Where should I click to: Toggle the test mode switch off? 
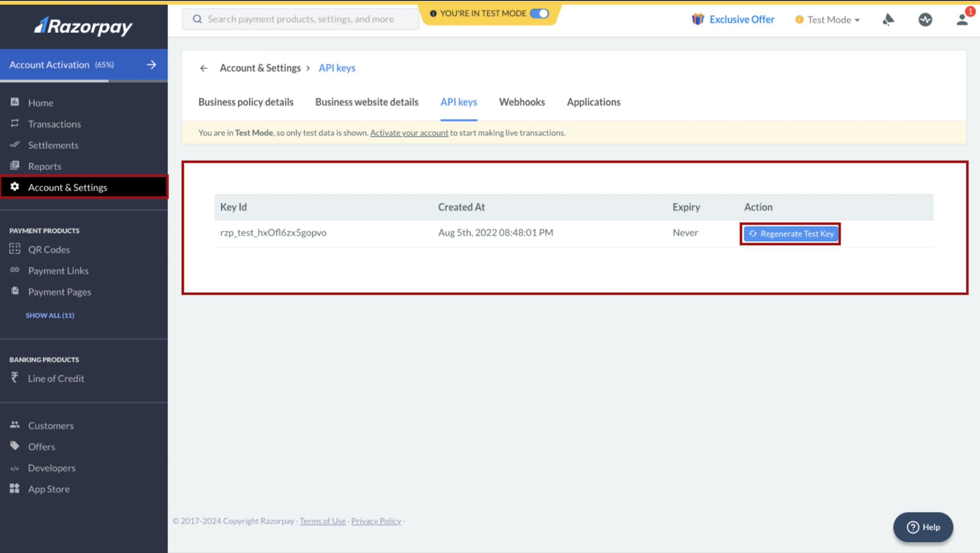pyautogui.click(x=540, y=13)
